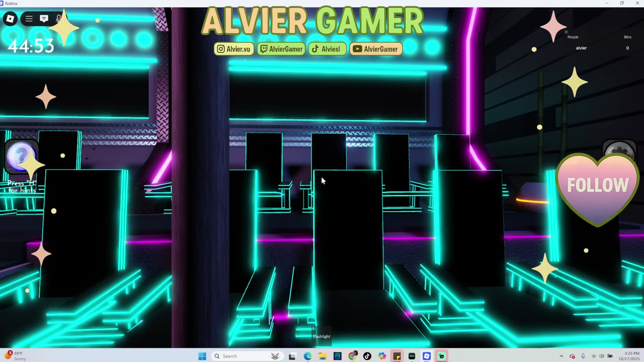
Task: Expand the system tray hidden icons chevron
Action: [561, 356]
